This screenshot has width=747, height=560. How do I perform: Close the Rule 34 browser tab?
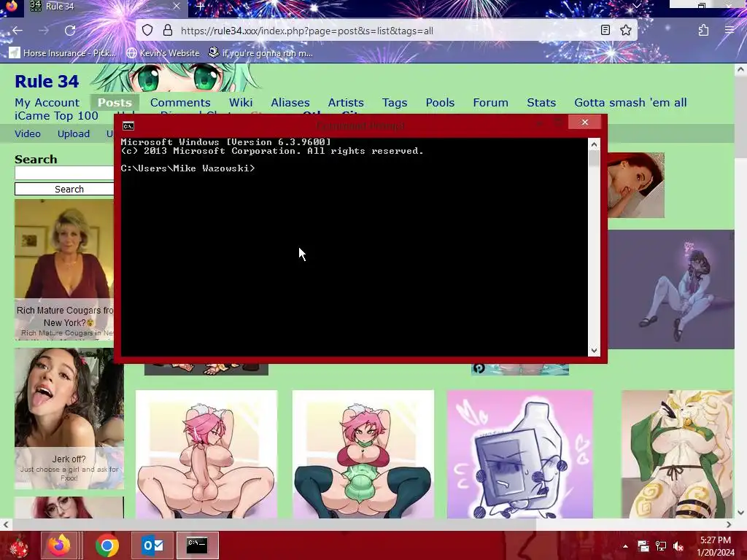click(x=177, y=6)
